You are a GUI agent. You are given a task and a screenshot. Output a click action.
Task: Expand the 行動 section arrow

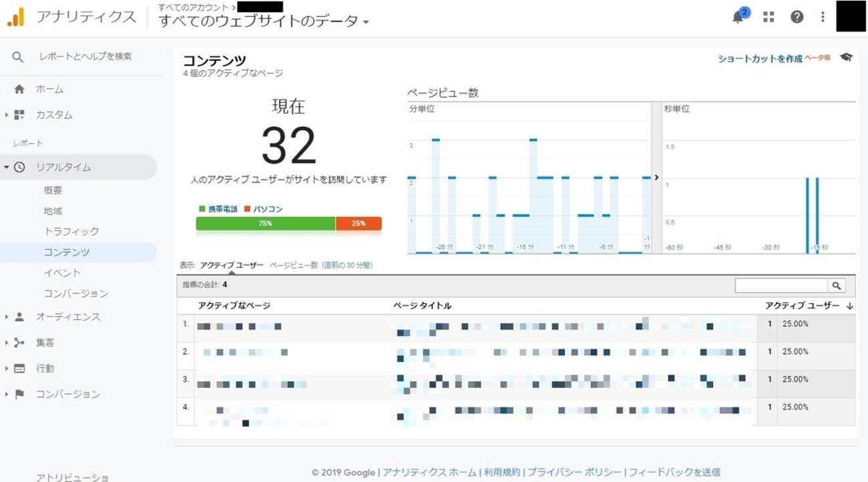point(7,368)
